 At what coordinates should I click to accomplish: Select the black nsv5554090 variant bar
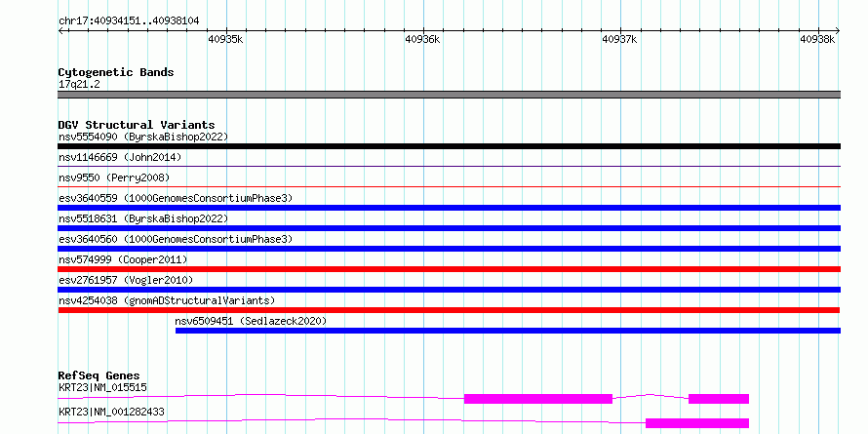pos(449,146)
